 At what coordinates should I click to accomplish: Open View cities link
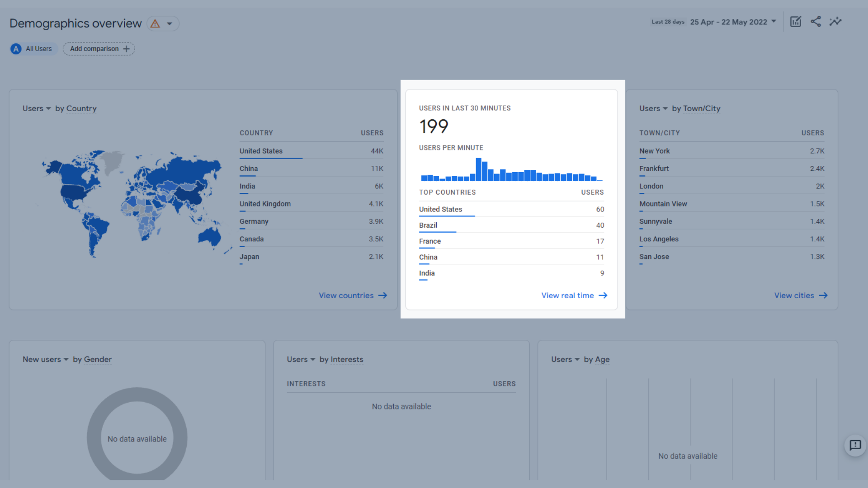tap(801, 295)
